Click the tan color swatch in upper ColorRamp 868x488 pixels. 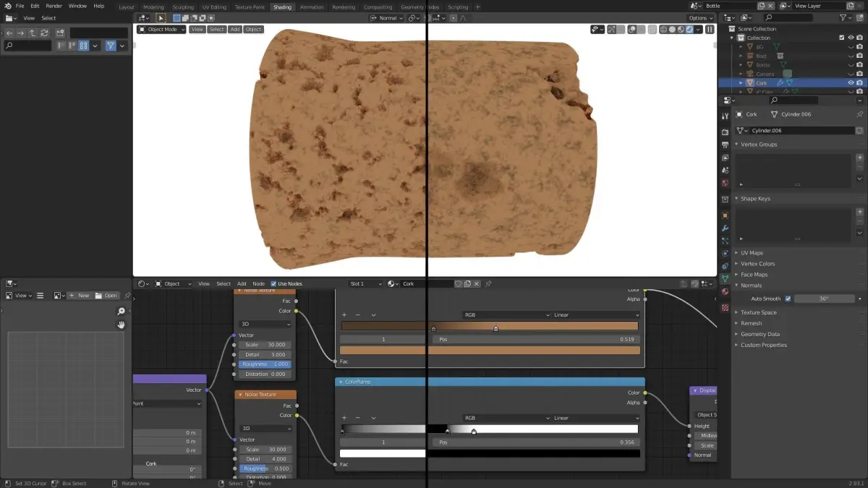click(490, 350)
